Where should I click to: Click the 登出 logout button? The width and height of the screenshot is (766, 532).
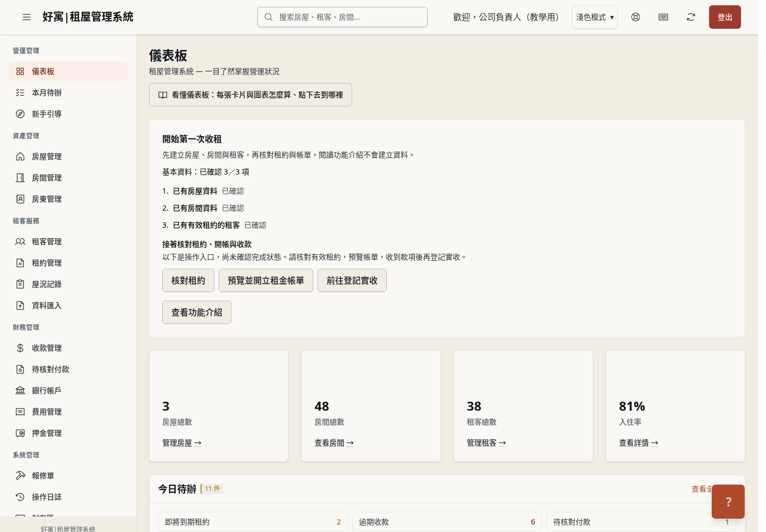point(725,17)
